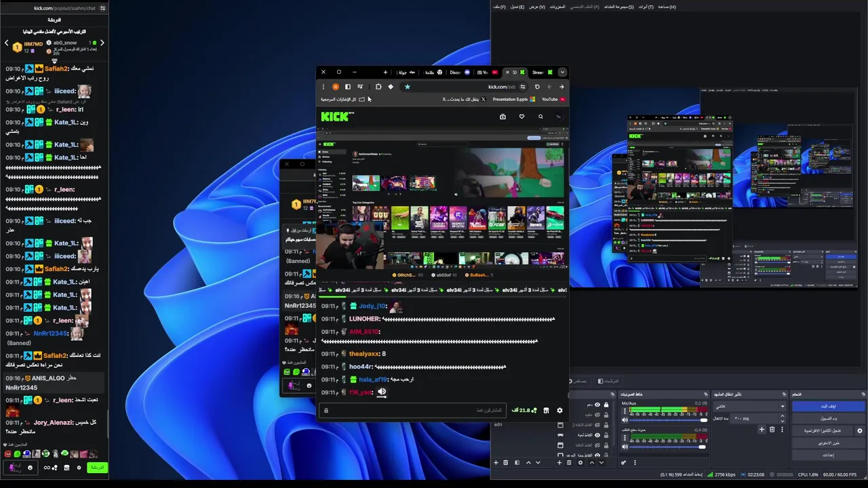Switch to the Discord browser tab

click(x=460, y=73)
